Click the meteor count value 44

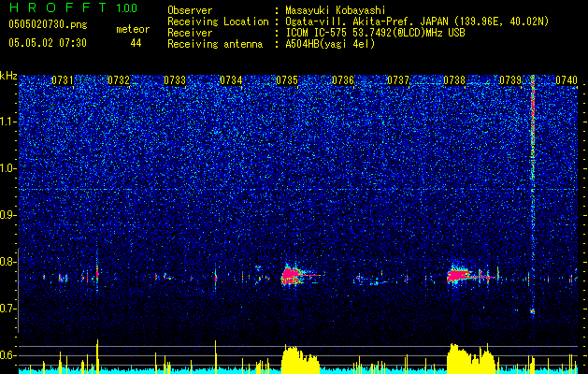tap(136, 43)
